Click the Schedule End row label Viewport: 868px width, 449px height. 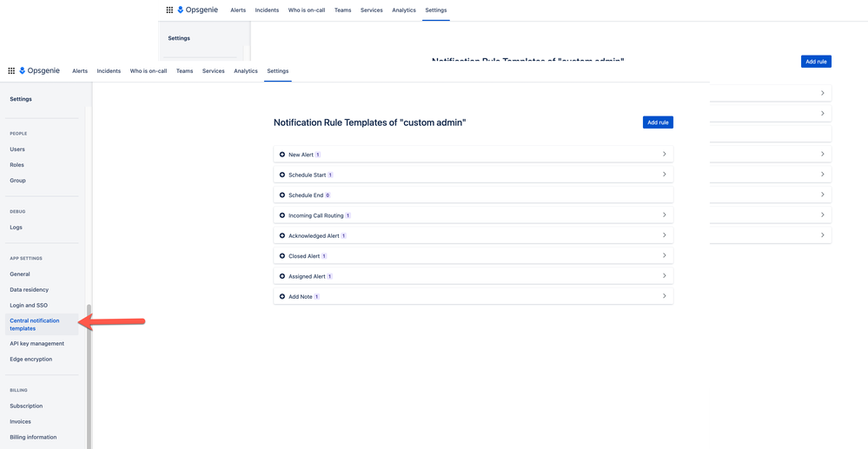point(306,195)
